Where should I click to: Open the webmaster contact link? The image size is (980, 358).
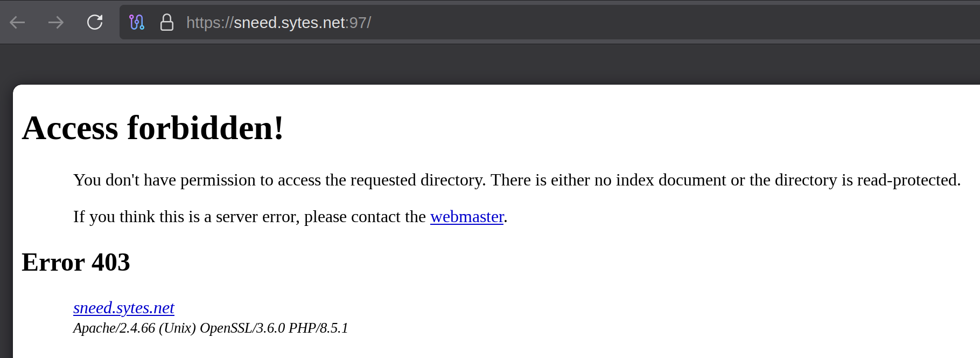point(467,217)
